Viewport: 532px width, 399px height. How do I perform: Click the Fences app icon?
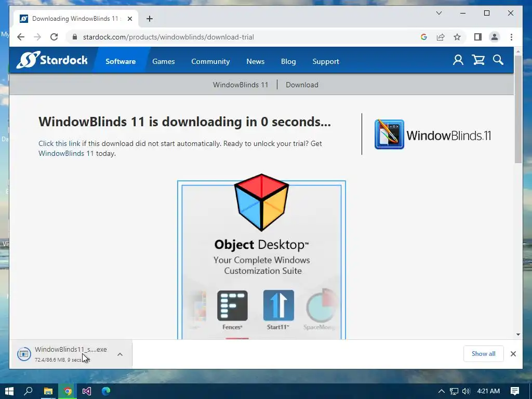[232, 305]
